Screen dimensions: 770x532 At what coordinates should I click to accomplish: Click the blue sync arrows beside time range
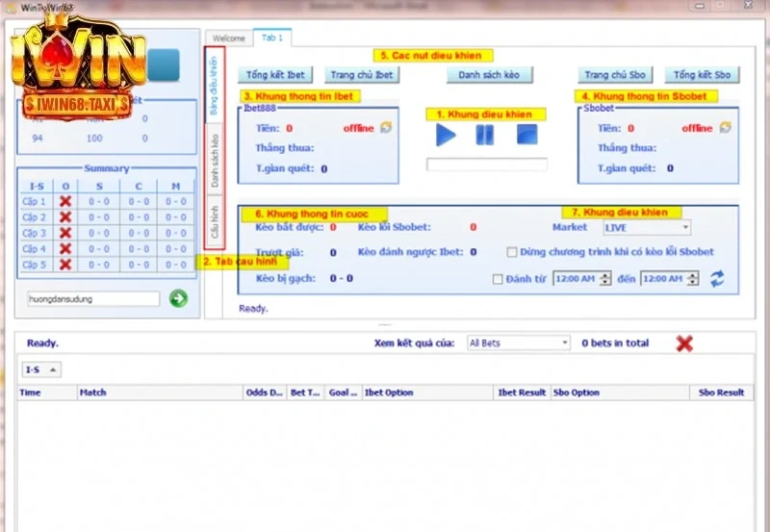717,278
